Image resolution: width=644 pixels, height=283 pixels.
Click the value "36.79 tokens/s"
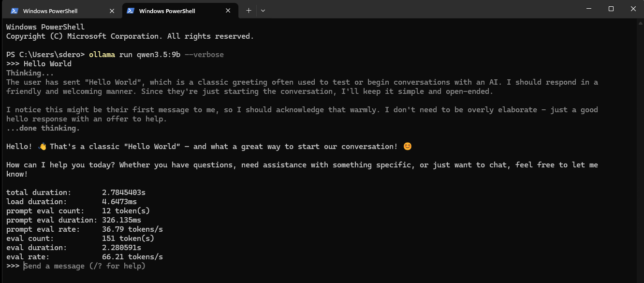point(132,229)
